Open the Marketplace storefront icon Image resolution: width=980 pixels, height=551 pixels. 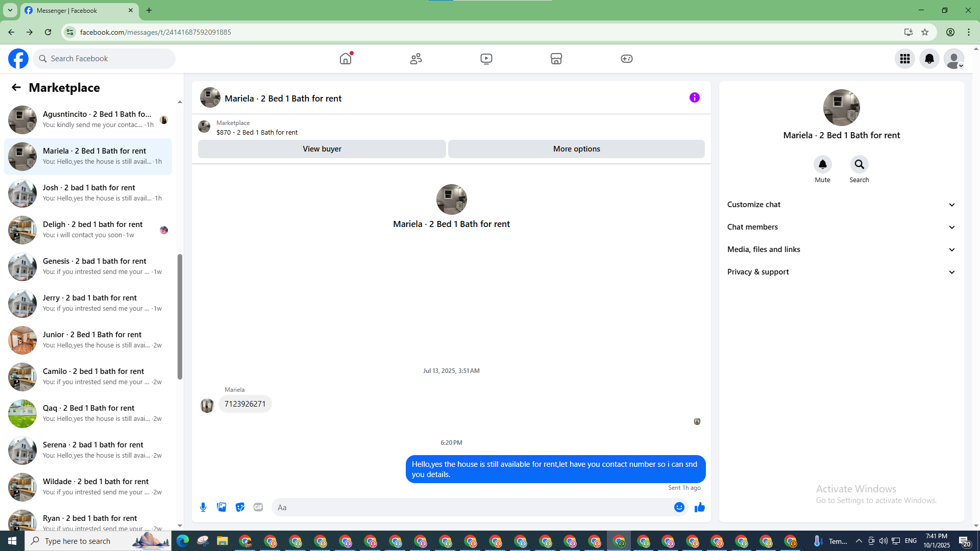pos(556,59)
